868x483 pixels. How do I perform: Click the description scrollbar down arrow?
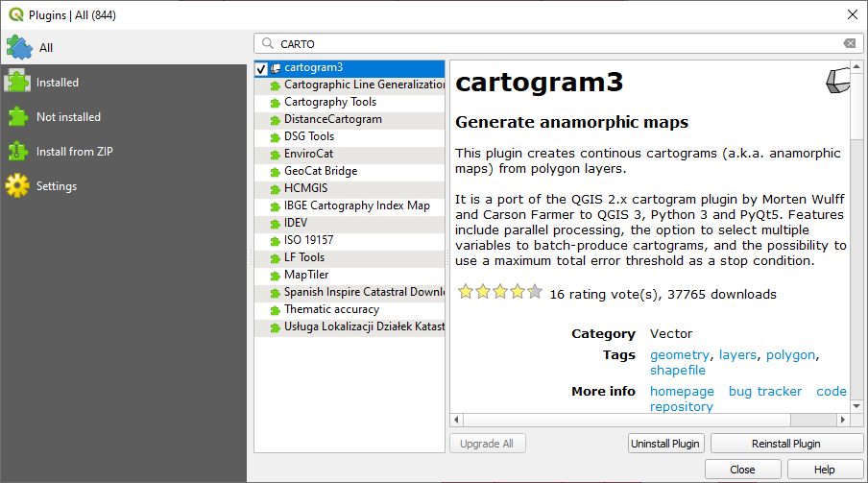point(856,406)
